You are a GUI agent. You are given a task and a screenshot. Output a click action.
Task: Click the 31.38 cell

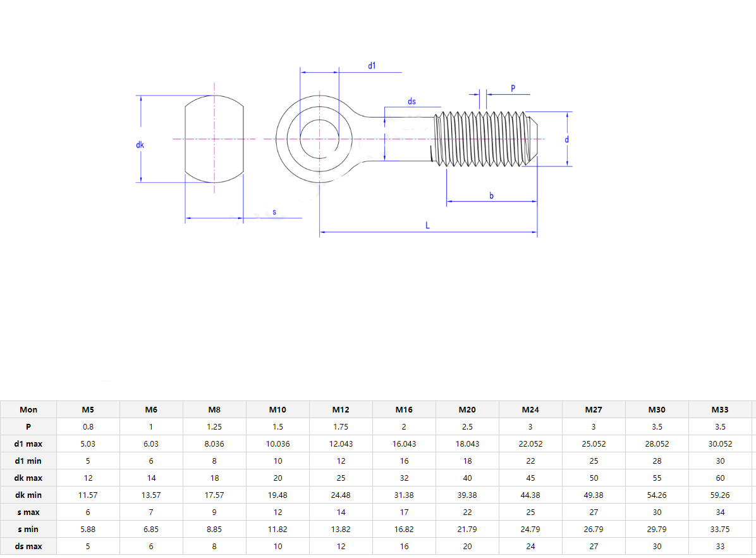(x=404, y=495)
